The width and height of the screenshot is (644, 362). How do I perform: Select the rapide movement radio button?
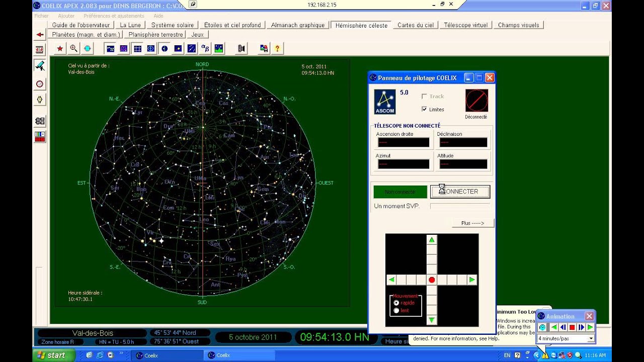tap(396, 303)
